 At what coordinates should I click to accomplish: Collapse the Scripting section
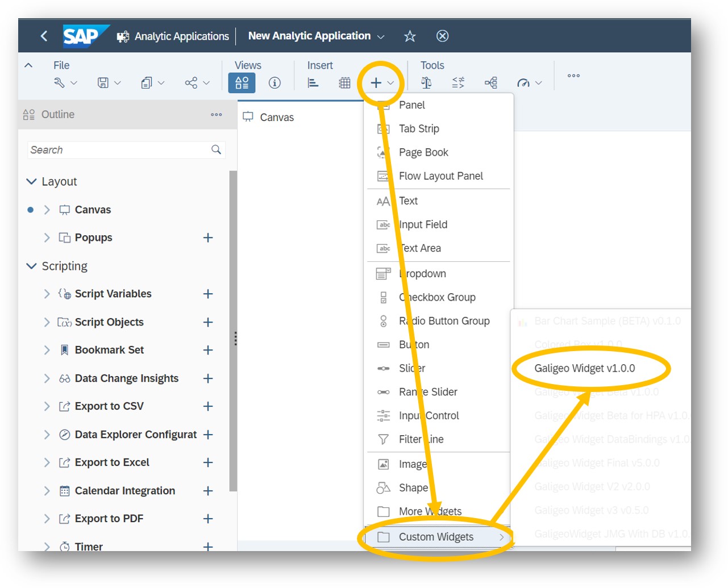[x=31, y=266]
